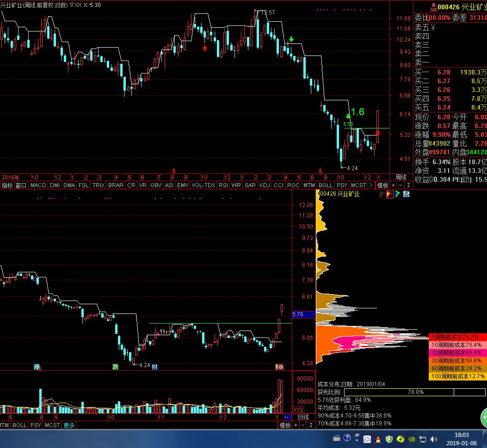487x448 pixels.
Task: Open the 更多 more indicators list
Action: click(69, 425)
